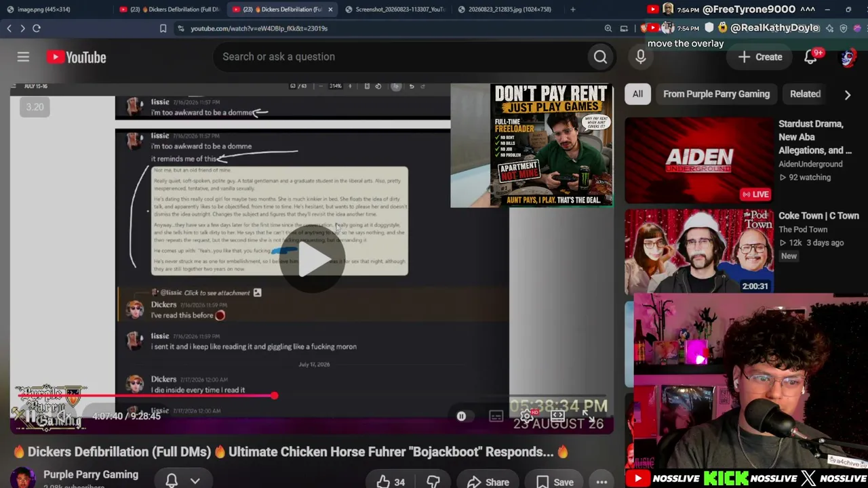Click the red video progress scrubber
Screen dimensions: 868x488
tap(275, 395)
